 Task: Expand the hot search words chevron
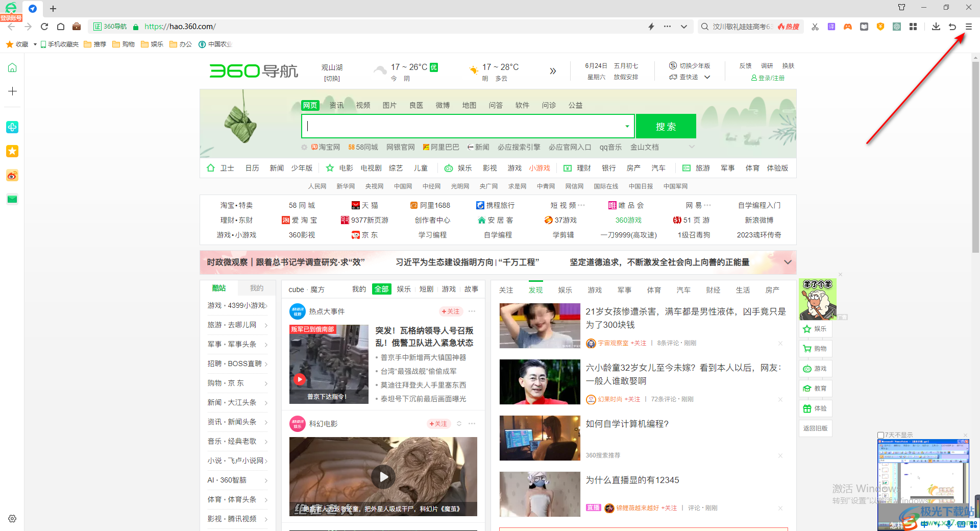click(692, 147)
